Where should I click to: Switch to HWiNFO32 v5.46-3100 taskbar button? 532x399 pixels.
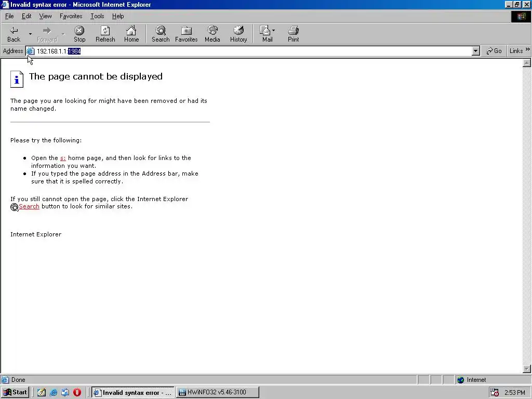coord(218,392)
